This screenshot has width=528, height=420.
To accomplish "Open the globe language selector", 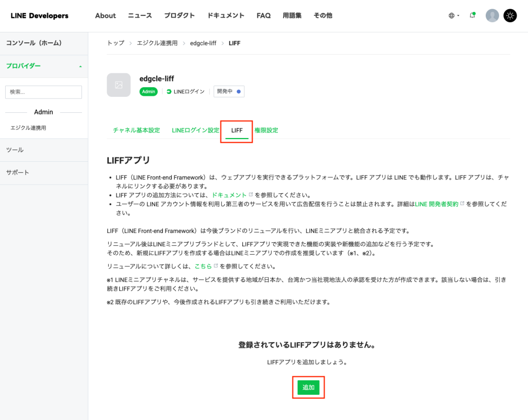I will (454, 15).
